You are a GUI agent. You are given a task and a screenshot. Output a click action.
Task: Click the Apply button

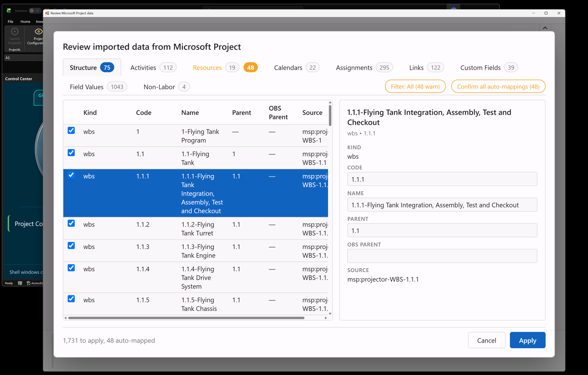[x=527, y=340]
